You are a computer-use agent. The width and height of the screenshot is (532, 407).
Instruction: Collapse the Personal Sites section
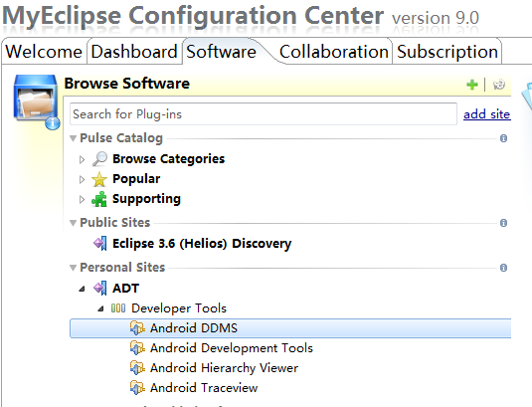(x=73, y=268)
